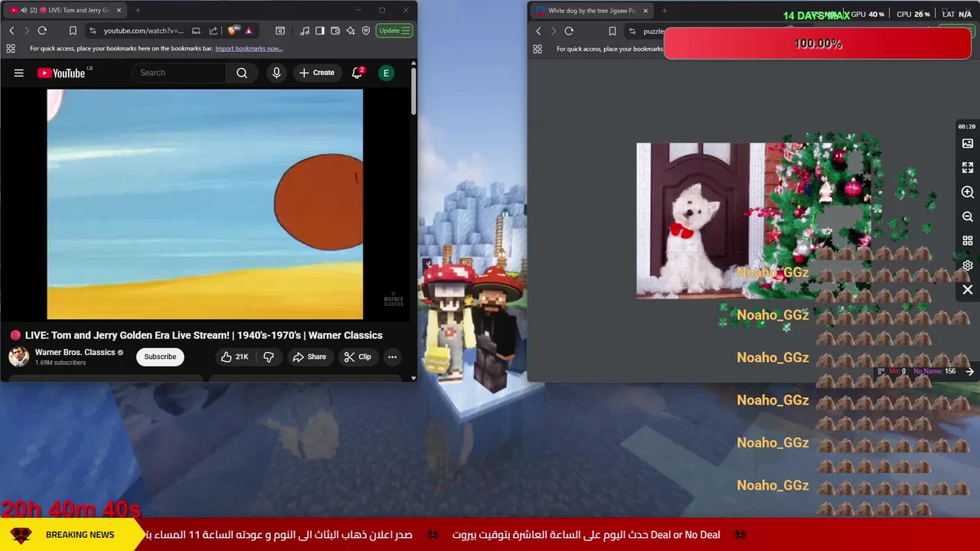Image resolution: width=980 pixels, height=551 pixels.
Task: Go back in the puzzle browser window
Action: tap(538, 31)
